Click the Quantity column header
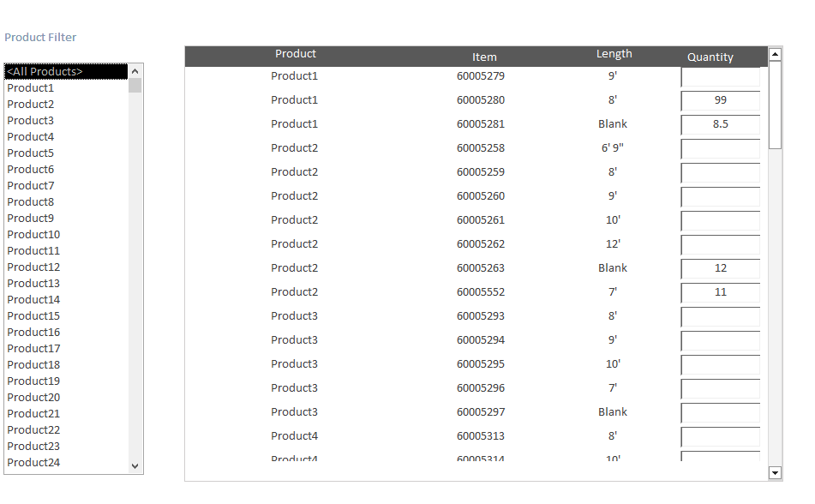The image size is (815, 504). pos(710,57)
